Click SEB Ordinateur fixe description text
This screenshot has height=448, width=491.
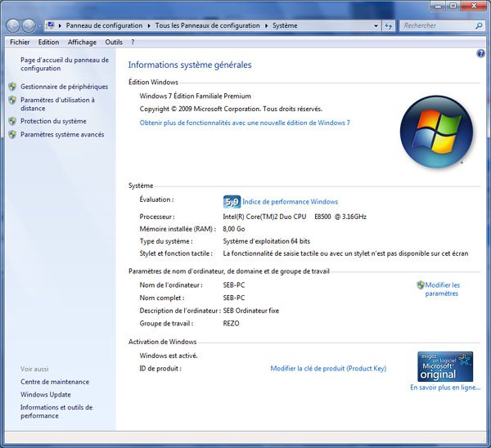coord(251,311)
